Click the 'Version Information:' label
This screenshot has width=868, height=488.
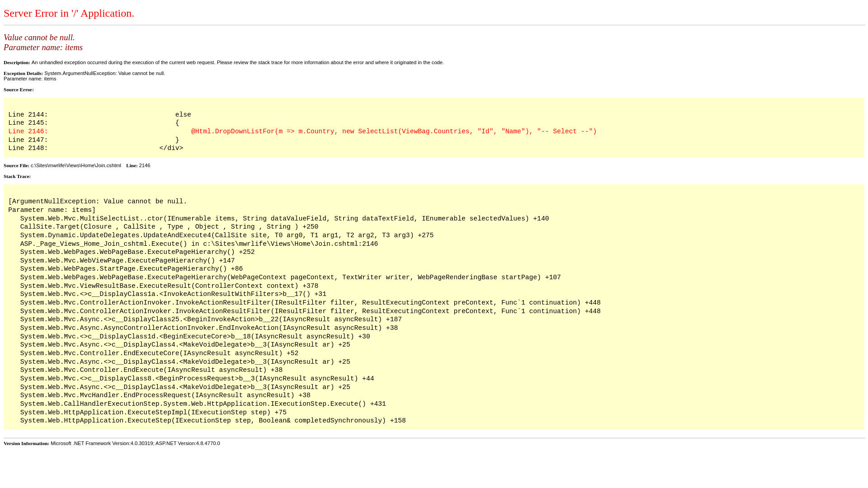tap(26, 443)
